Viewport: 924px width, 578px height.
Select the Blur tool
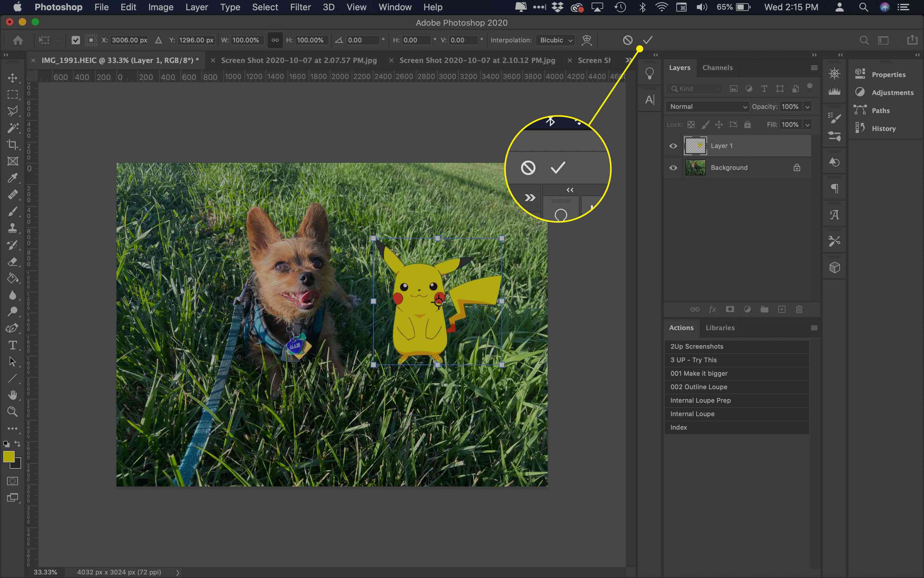click(13, 295)
